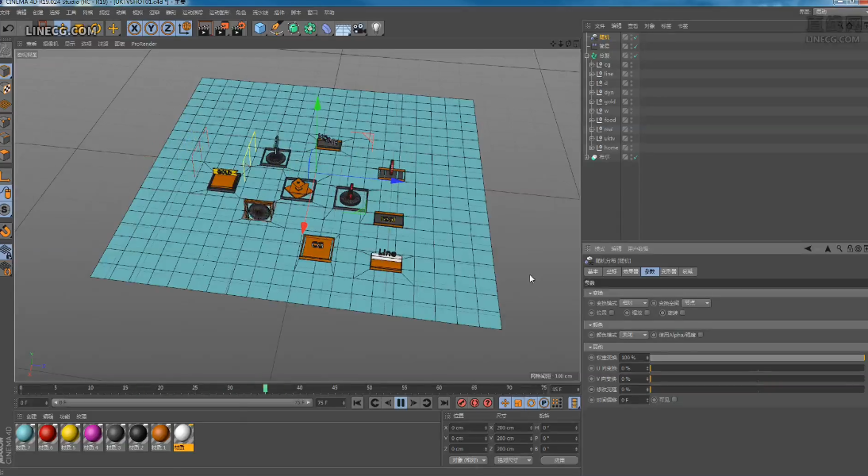The height and width of the screenshot is (476, 868).
Task: Enable the Use Alpha/Strength checkbox
Action: pos(701,335)
